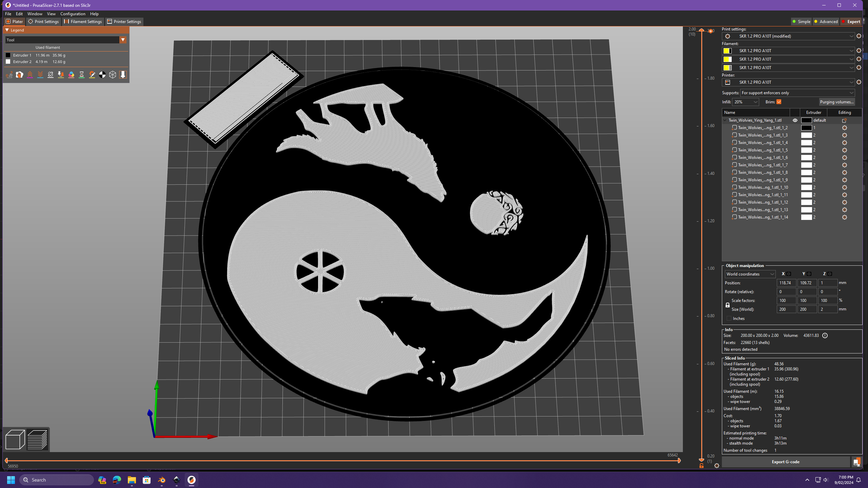
Task: Open the Purging volumes dialog
Action: (x=836, y=102)
